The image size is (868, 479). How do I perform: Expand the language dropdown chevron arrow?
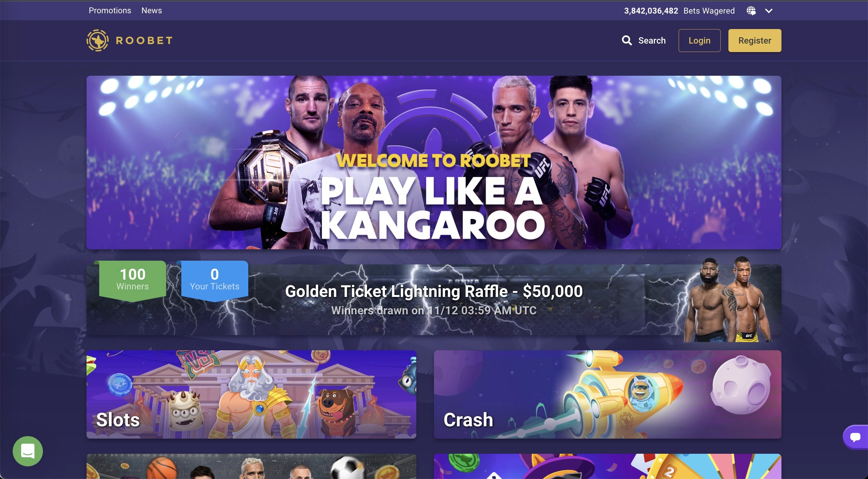point(769,11)
